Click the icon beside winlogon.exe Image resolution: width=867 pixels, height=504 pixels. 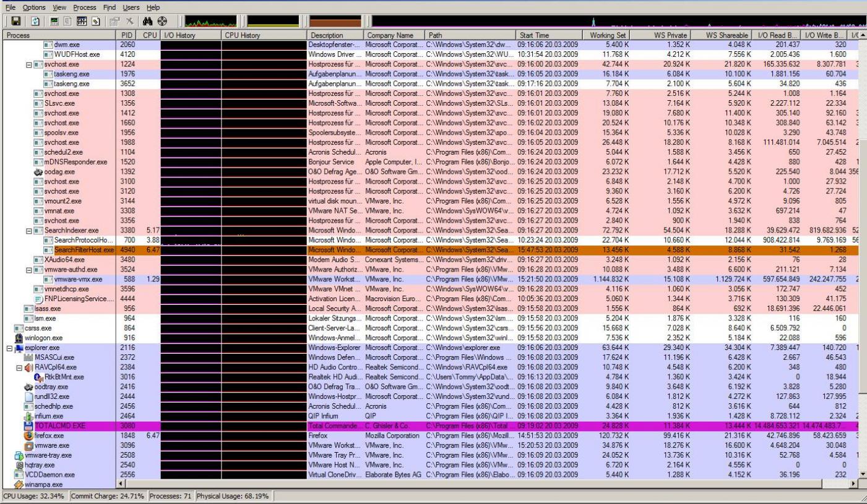pos(19,338)
